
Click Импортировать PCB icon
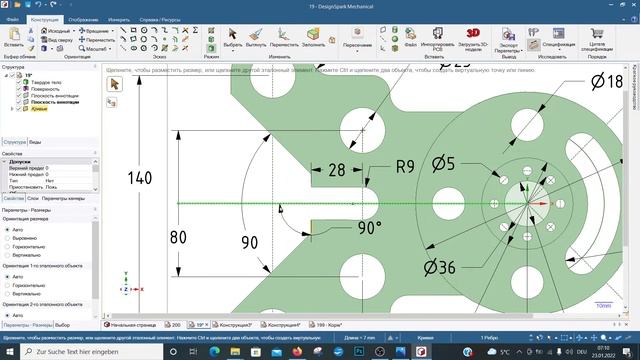click(438, 33)
